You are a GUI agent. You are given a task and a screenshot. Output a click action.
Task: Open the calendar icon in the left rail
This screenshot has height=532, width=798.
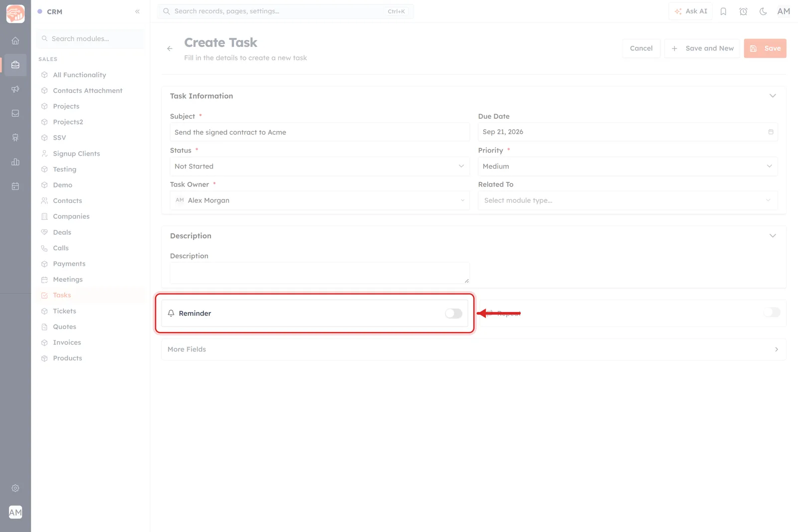[x=15, y=186]
